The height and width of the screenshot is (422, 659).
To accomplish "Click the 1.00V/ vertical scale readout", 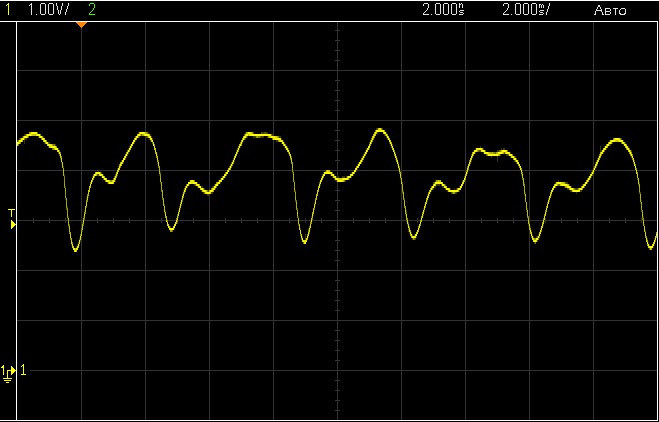I will (x=47, y=10).
